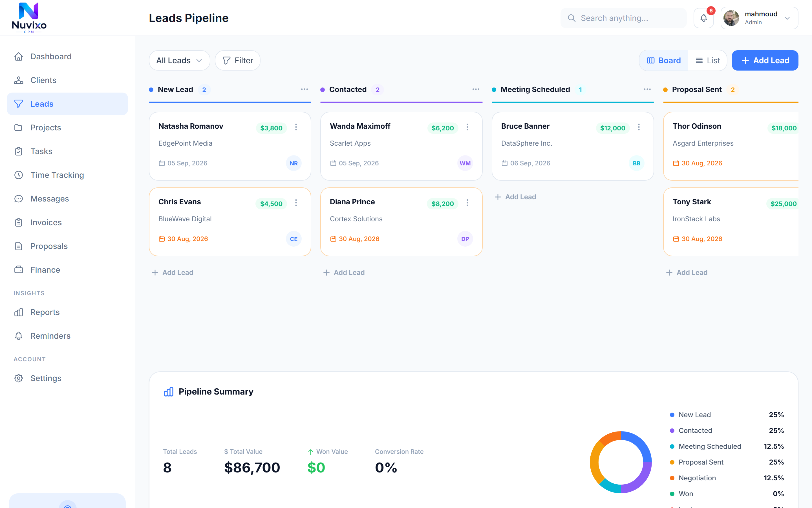812x508 pixels.
Task: Open options for Bruce Banner card
Action: point(639,127)
